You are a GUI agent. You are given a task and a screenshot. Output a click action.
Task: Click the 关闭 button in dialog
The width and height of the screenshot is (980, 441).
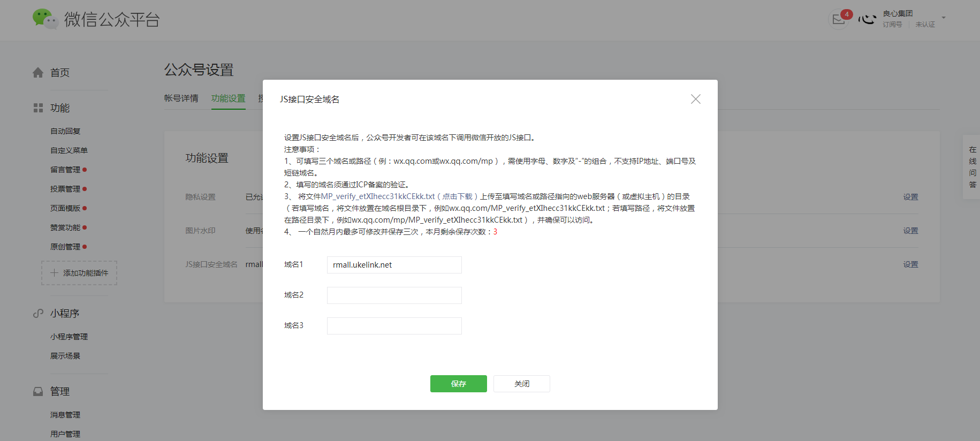pyautogui.click(x=522, y=384)
